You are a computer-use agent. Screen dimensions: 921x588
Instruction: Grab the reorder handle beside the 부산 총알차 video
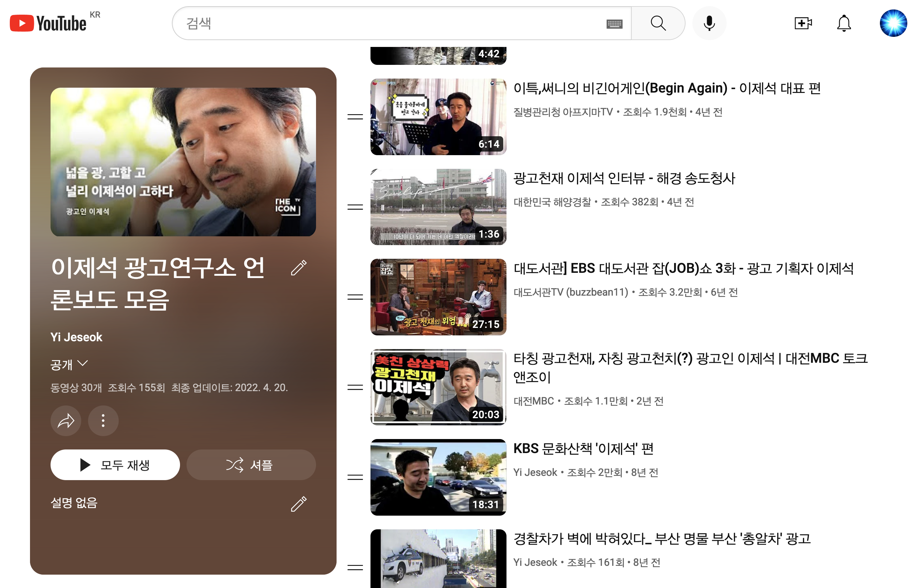click(355, 567)
